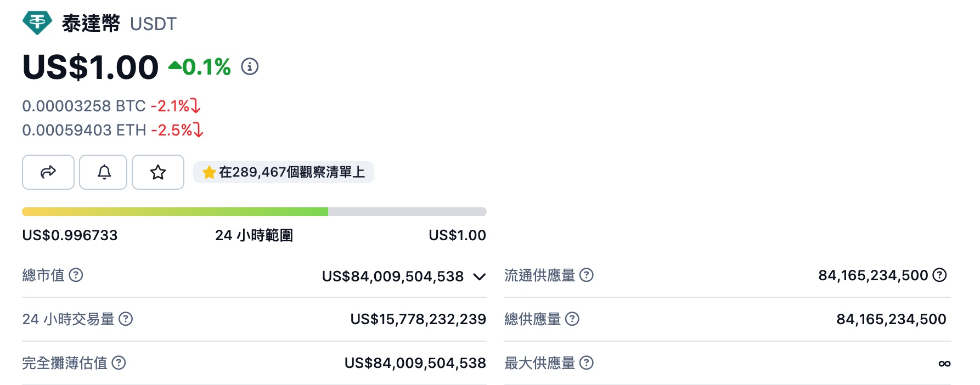Open help icon next to 總市值
The width and height of the screenshot is (980, 385).
point(76,275)
